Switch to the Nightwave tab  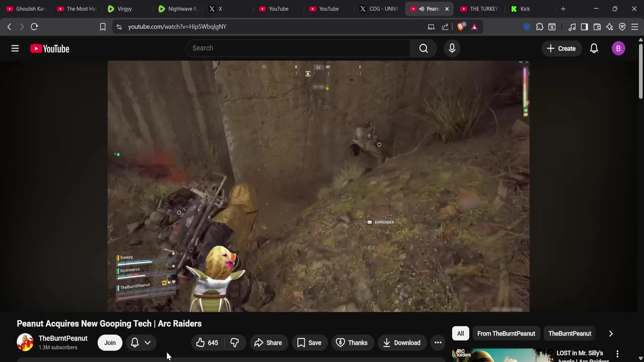(177, 9)
